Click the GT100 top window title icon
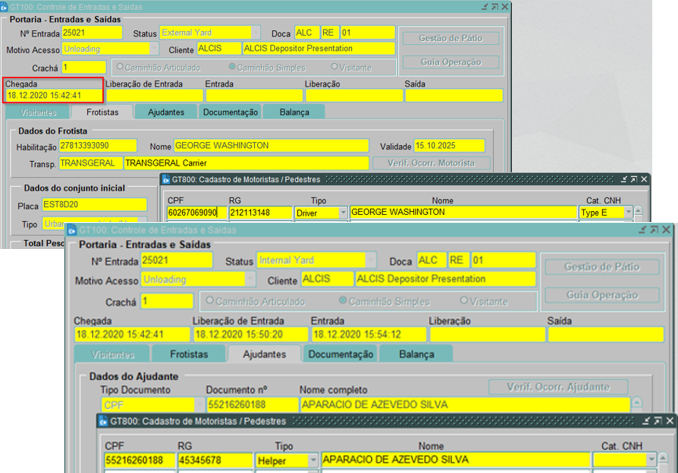The height and width of the screenshot is (473, 678). [x=3, y=7]
